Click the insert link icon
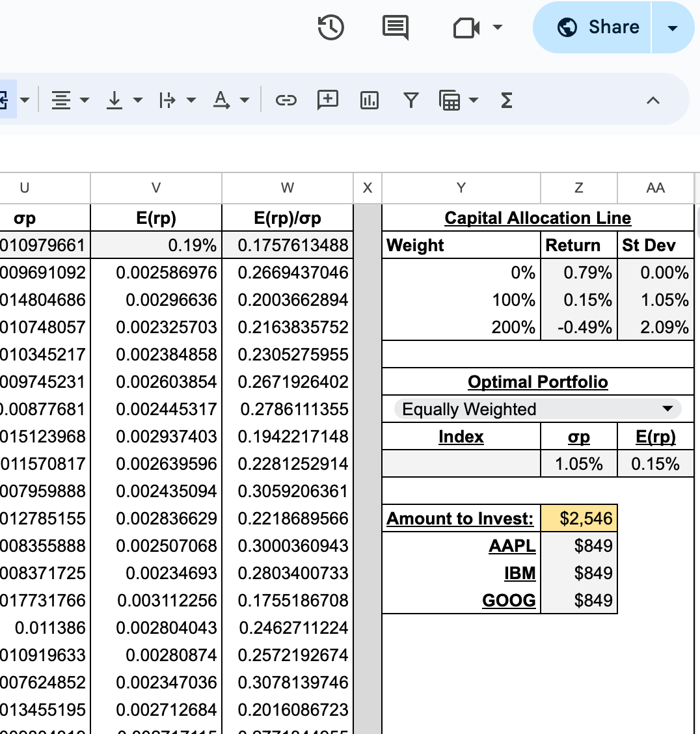Screen dimensions: 700x734 pos(286,100)
